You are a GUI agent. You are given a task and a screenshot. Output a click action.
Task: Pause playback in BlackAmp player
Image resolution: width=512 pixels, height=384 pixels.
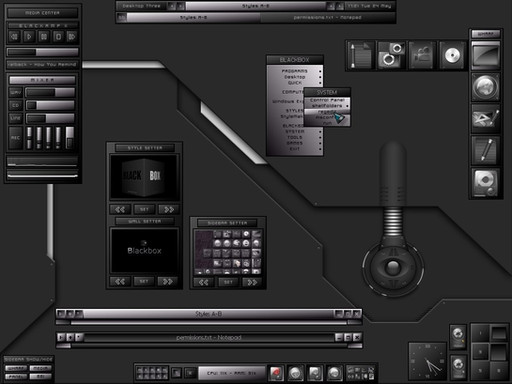coord(43,36)
